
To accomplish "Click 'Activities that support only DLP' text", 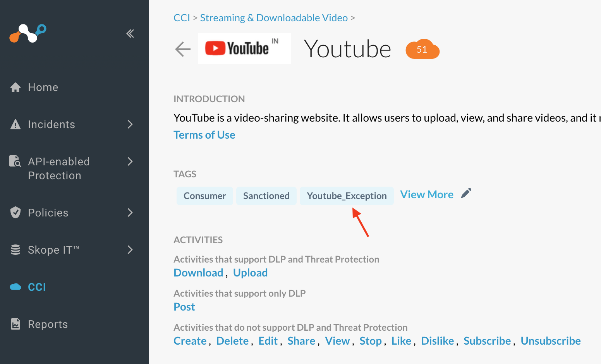I will point(240,294).
